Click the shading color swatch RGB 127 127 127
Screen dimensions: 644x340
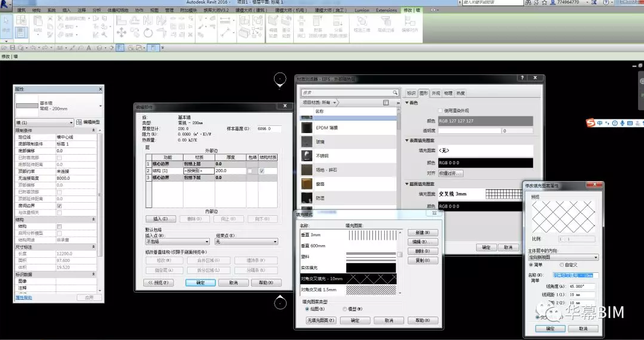(x=484, y=121)
